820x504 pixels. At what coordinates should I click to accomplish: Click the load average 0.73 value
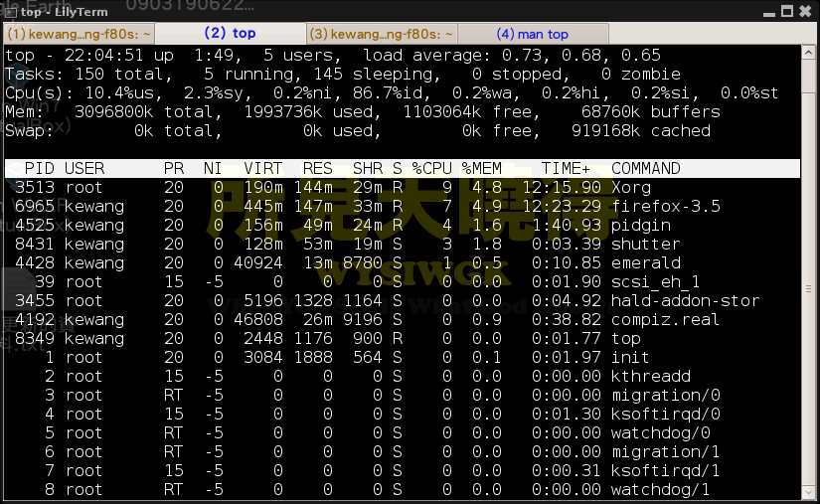524,56
